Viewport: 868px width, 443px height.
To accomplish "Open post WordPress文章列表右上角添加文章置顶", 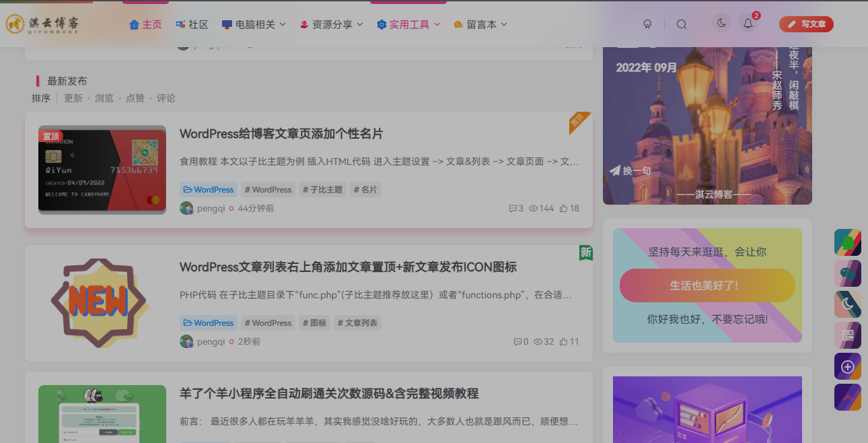I will pos(348,267).
